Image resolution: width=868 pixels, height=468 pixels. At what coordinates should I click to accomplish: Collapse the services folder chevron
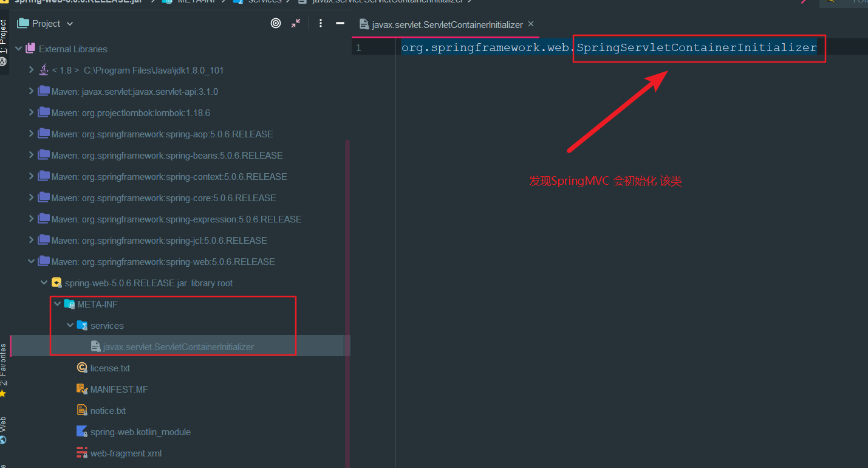coord(70,325)
